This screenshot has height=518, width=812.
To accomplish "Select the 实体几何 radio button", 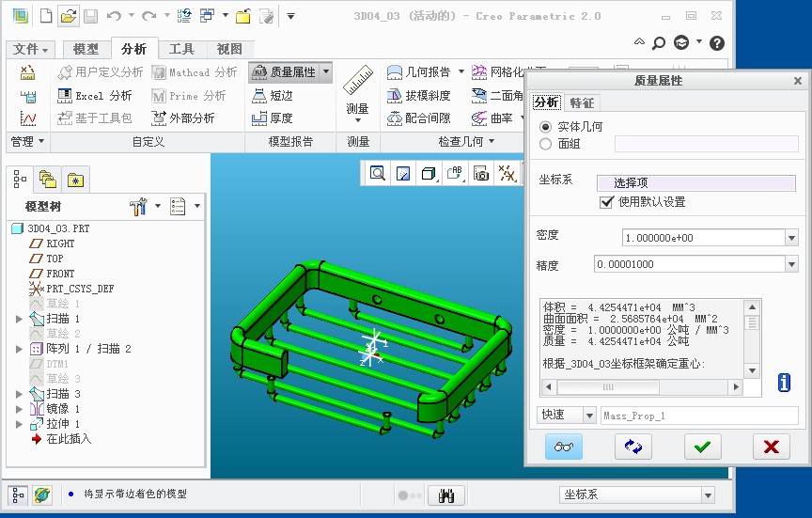I will click(x=546, y=126).
